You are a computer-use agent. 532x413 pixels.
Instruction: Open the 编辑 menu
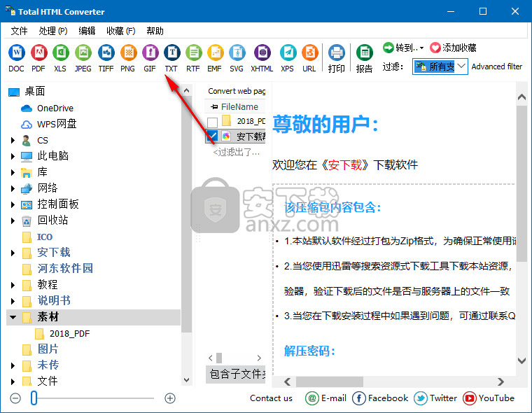[x=87, y=31]
